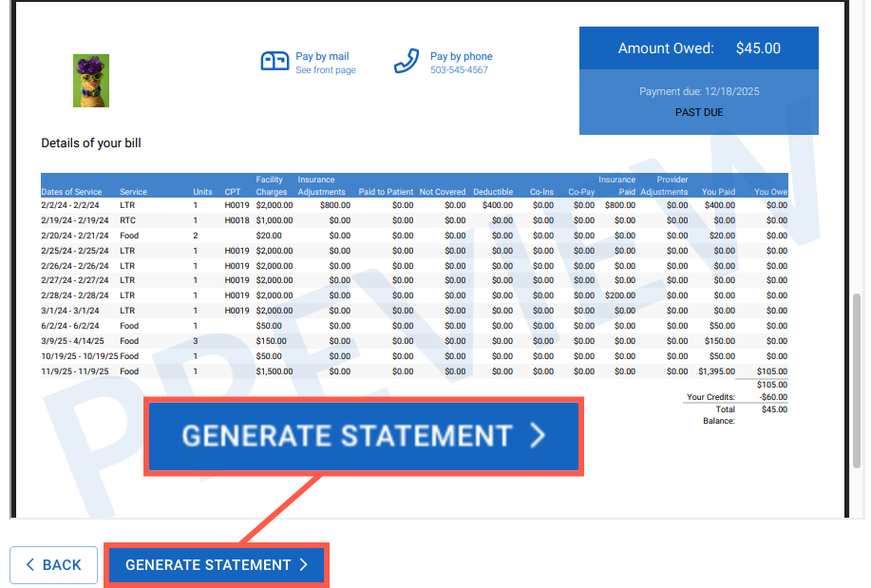Open the 'See front page' link
This screenshot has height=588, width=871.
point(325,70)
